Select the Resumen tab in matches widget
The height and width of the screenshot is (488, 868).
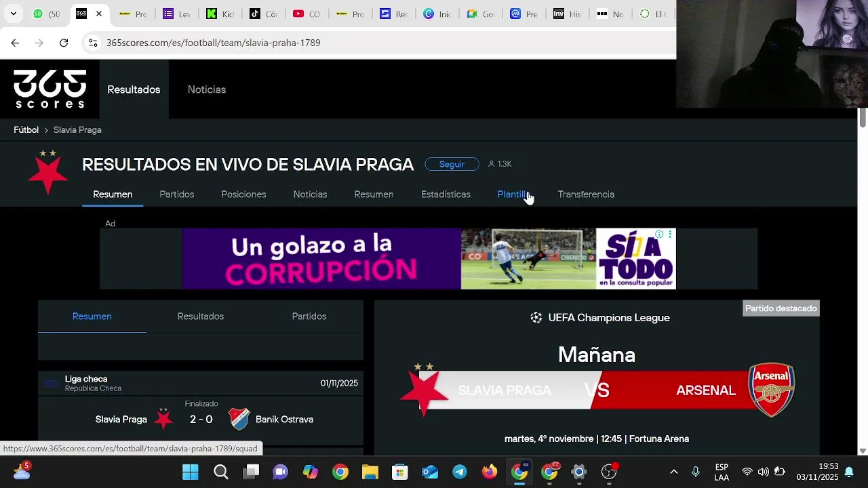pos(92,317)
